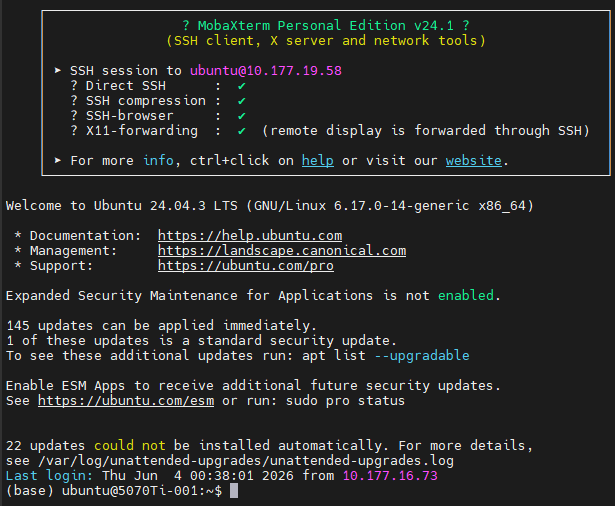Click the terminal cursor after the prompt
Screen dimensions: 615x506
(234, 491)
